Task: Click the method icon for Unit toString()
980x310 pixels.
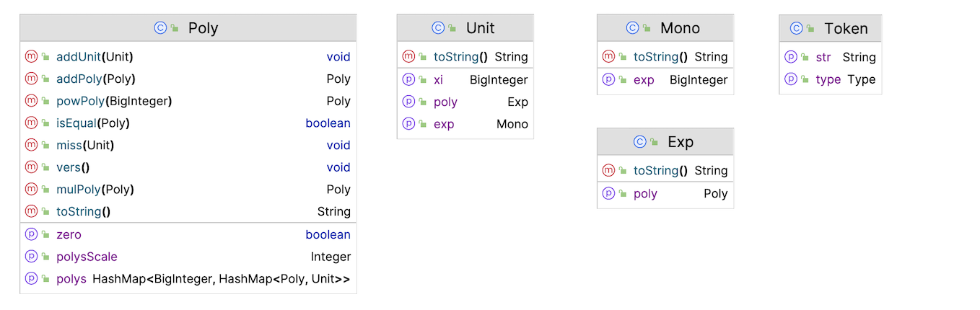Action: click(408, 56)
